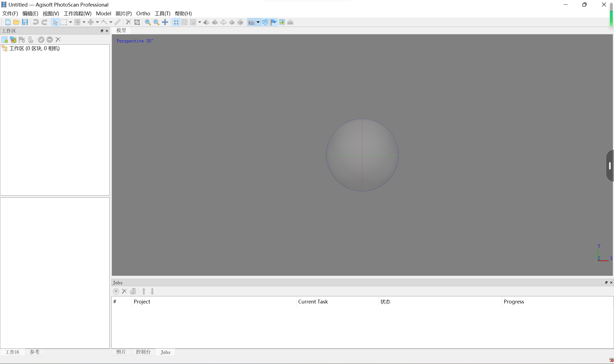Click the Add Photos icon in workspace
The image size is (614, 364).
(x=13, y=40)
